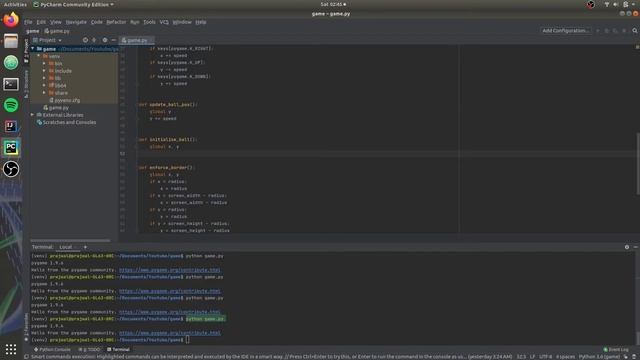Open the Structure vertical side tab
Image resolution: width=640 pixels, height=360 pixels.
[x=26, y=84]
